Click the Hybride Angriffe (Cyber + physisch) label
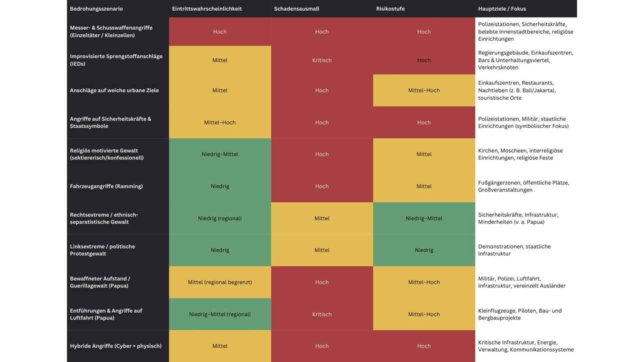The image size is (644, 362). (x=115, y=346)
